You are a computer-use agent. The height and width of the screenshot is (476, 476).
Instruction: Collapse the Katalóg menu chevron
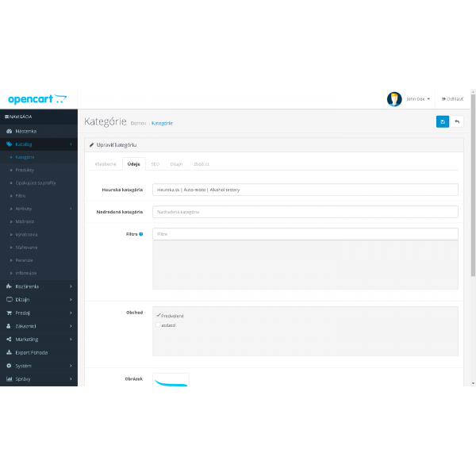tap(71, 144)
